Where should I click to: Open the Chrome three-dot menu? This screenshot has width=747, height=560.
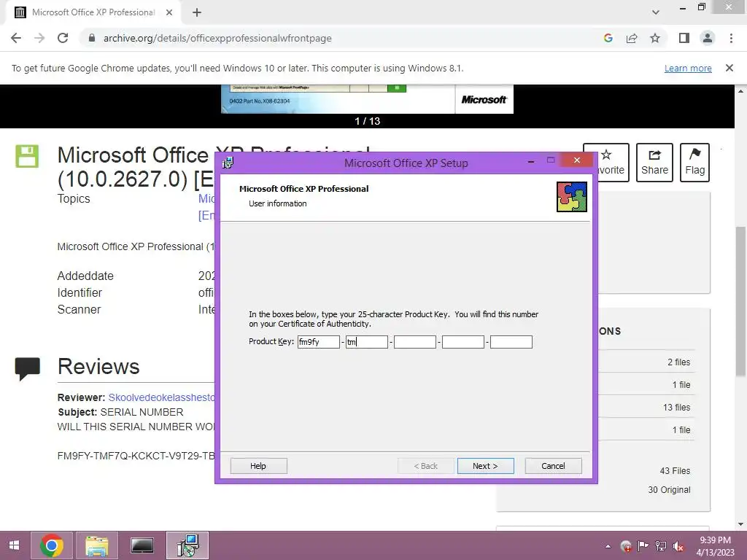tap(731, 38)
